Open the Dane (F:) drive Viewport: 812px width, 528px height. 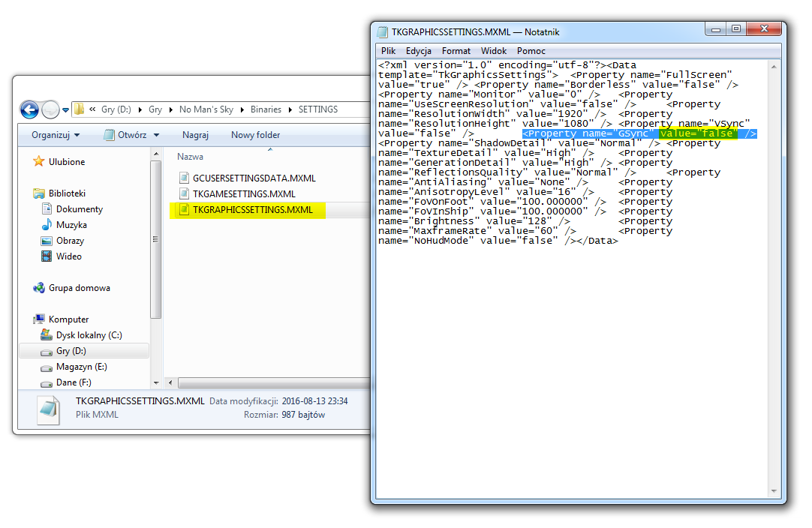(74, 382)
